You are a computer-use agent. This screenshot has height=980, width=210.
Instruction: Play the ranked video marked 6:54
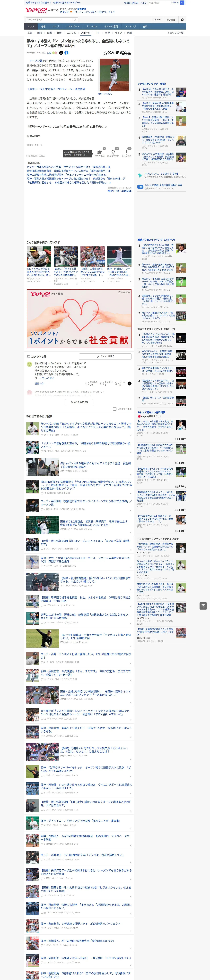181,338
